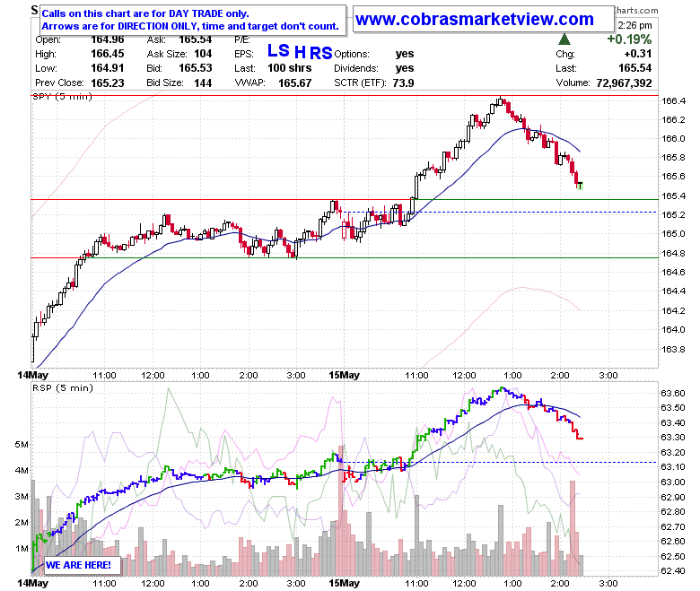This screenshot has height=591, width=700.
Task: Select the Volume value 72,967,392
Action: [x=624, y=83]
